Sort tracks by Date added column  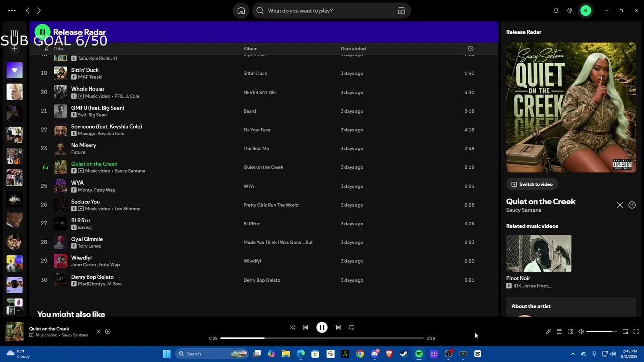pos(353,49)
